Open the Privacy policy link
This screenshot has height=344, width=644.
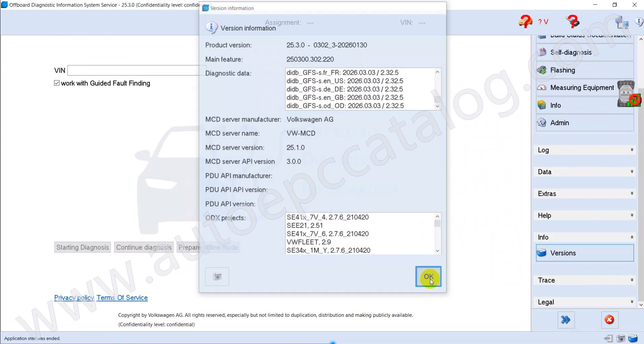(74, 298)
